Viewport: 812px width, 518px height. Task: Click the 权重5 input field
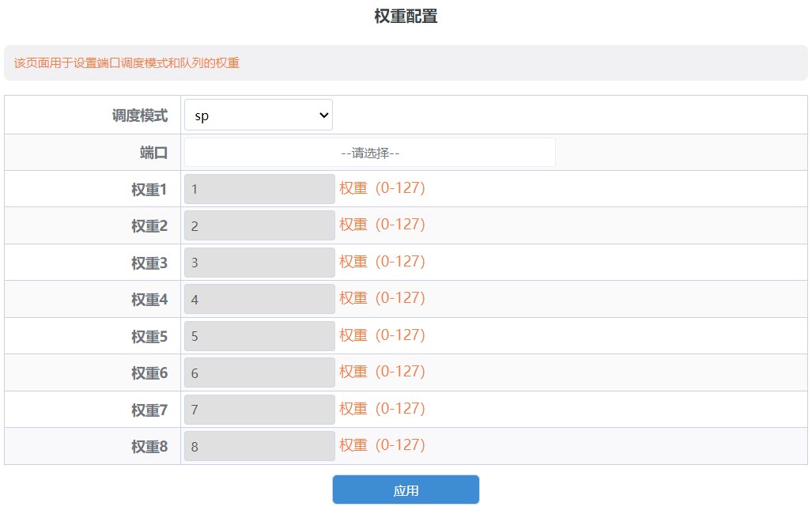click(x=259, y=336)
